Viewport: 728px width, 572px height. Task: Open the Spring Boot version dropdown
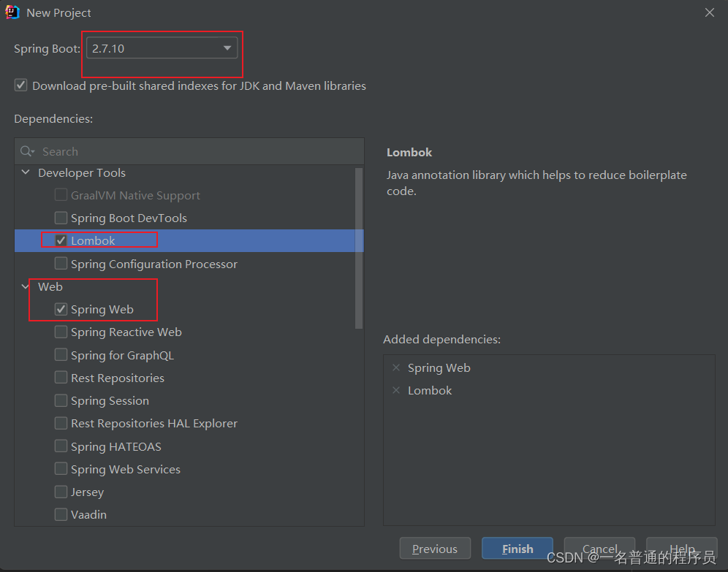tap(162, 48)
